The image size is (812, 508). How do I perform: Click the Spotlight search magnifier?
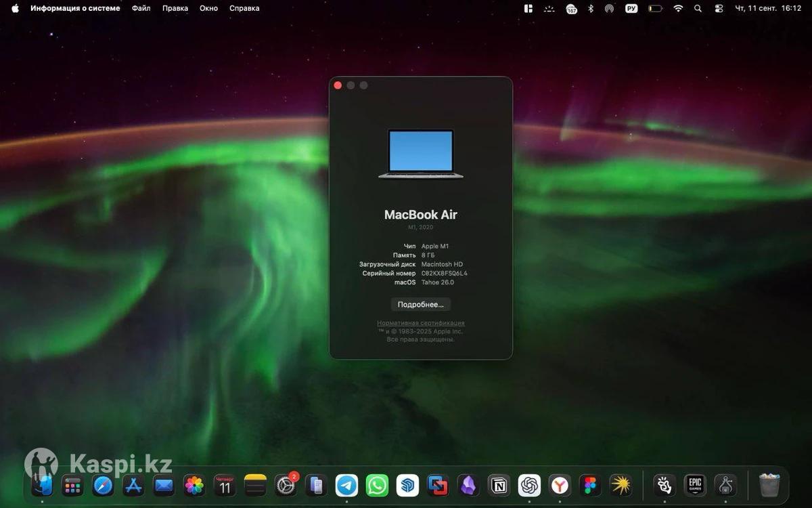(698, 8)
